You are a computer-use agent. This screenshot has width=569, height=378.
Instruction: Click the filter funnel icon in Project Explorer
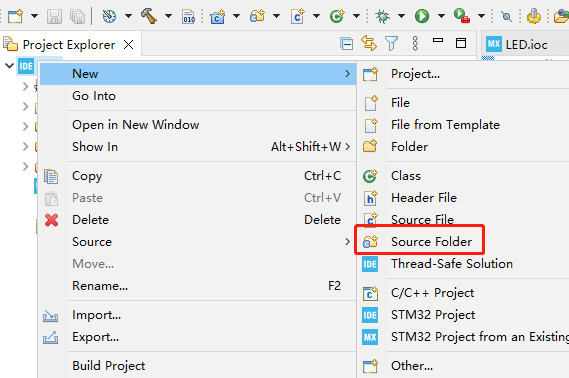[392, 44]
